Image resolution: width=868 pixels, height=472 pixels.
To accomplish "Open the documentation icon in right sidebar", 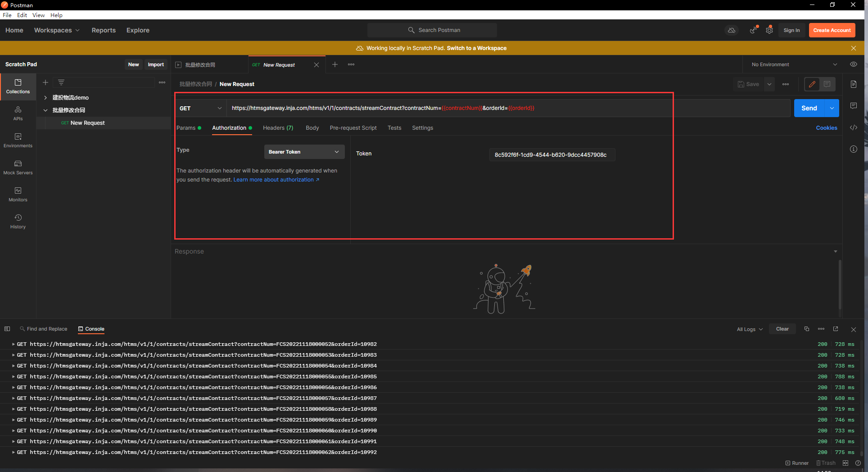I will click(854, 84).
